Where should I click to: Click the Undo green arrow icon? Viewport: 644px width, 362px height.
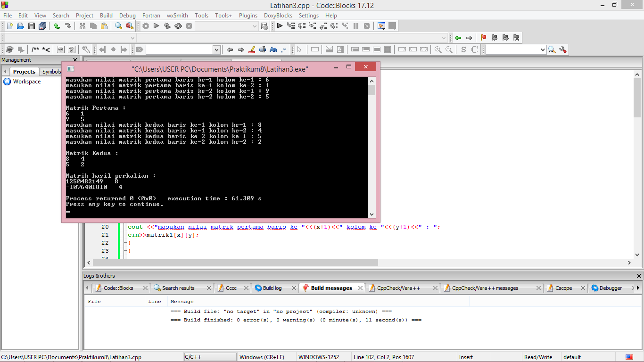click(57, 26)
